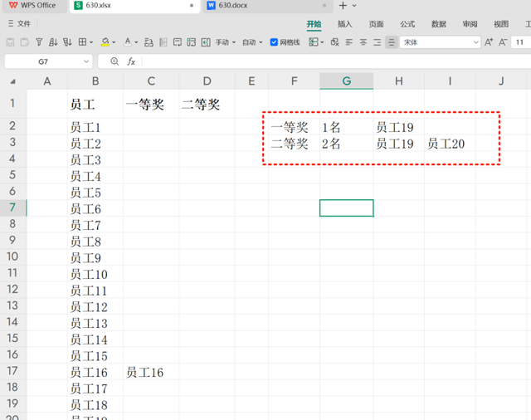Open the 公式 ribbon tab
The height and width of the screenshot is (420, 531).
coord(407,24)
